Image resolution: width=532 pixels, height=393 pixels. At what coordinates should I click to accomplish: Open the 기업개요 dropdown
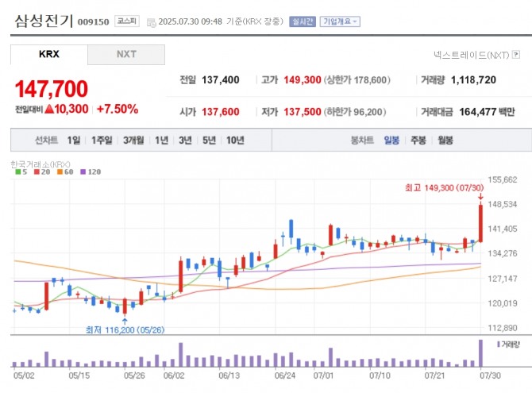[340, 21]
